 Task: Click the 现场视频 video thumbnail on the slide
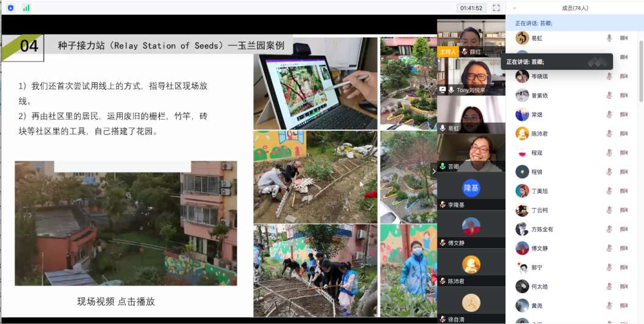[126, 223]
